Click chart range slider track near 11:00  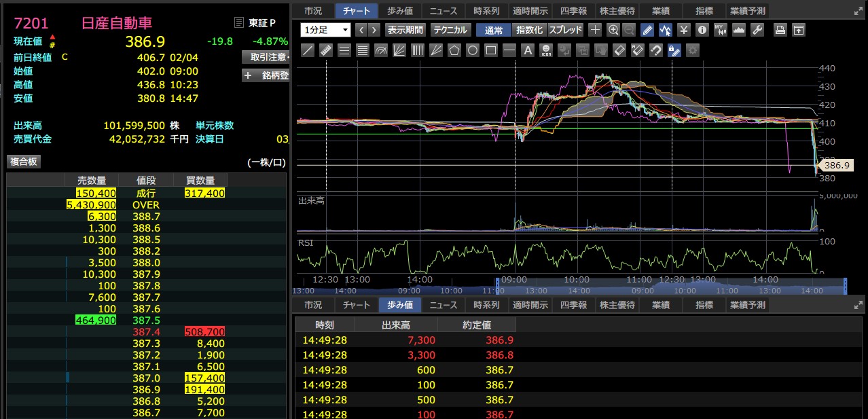(x=727, y=289)
